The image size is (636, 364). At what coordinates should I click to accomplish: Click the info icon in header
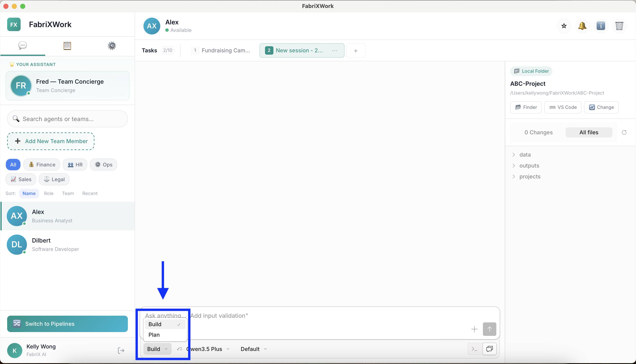(x=601, y=26)
